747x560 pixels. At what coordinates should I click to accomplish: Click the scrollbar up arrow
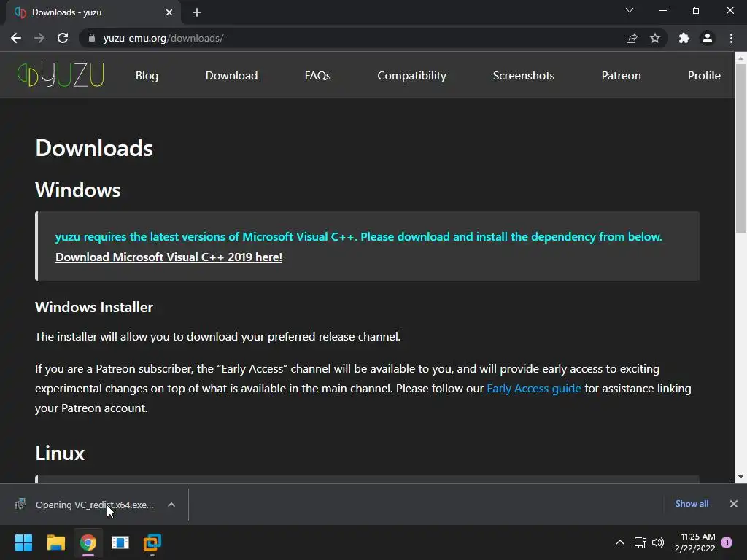point(740,58)
